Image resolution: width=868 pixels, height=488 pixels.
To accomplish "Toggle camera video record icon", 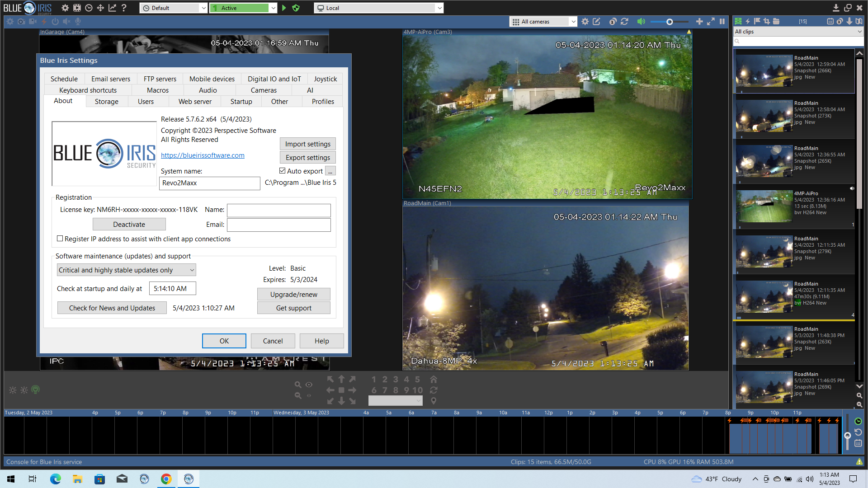I will pyautogui.click(x=33, y=21).
